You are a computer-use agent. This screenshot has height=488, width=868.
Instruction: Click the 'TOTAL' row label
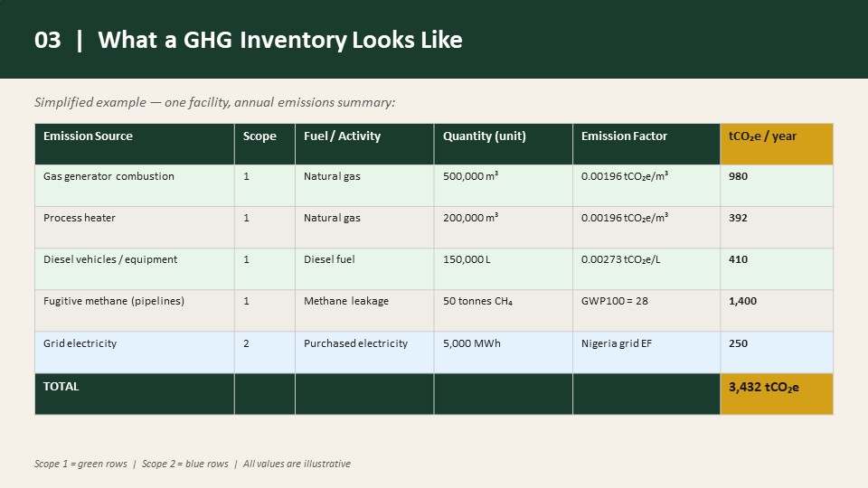(61, 387)
